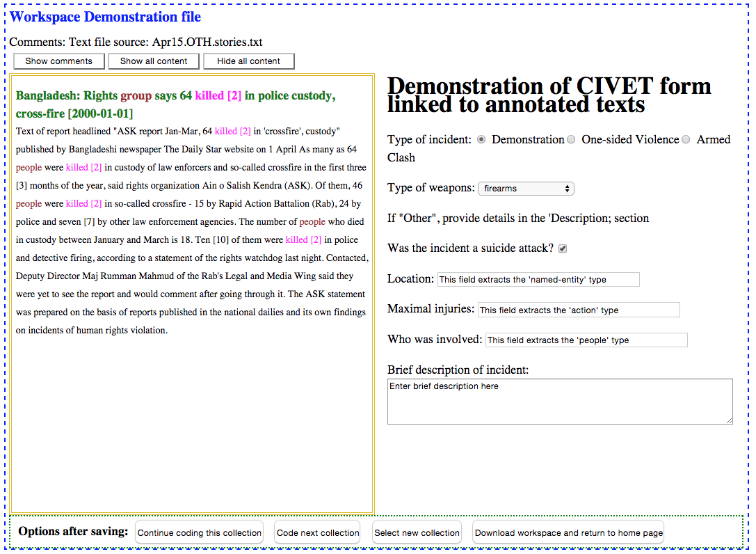Viewport: 756px width, 554px height.
Task: Download workspace and return to home page
Action: pos(568,533)
